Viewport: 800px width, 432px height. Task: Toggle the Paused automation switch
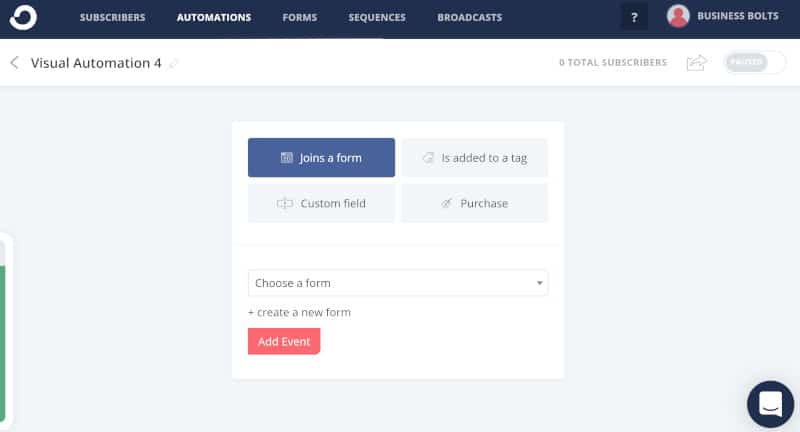[755, 62]
